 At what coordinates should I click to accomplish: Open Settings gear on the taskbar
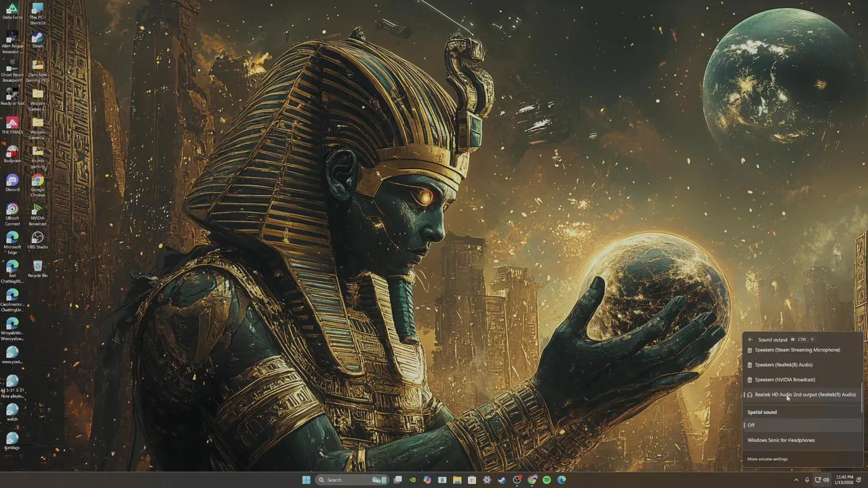487,480
